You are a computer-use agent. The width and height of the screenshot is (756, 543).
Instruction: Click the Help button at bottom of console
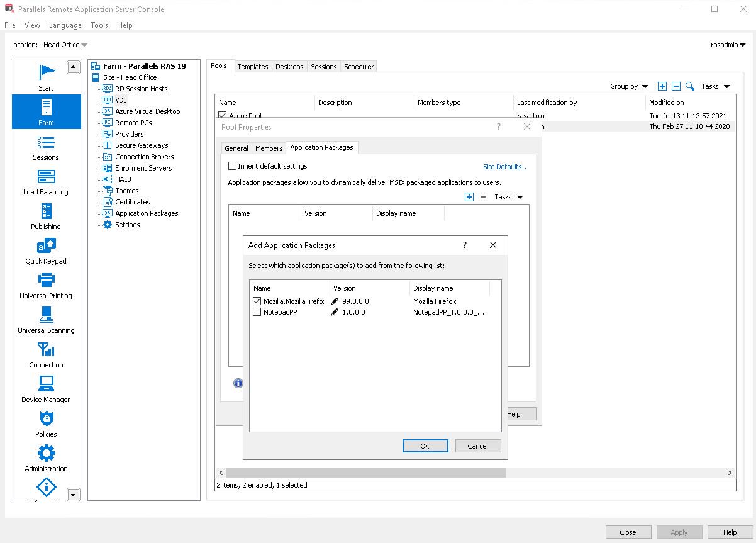click(730, 532)
